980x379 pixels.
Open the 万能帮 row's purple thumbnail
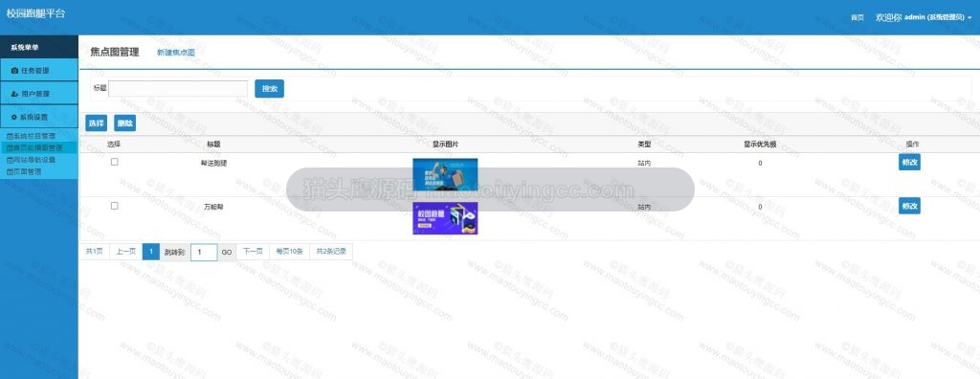pos(445,218)
